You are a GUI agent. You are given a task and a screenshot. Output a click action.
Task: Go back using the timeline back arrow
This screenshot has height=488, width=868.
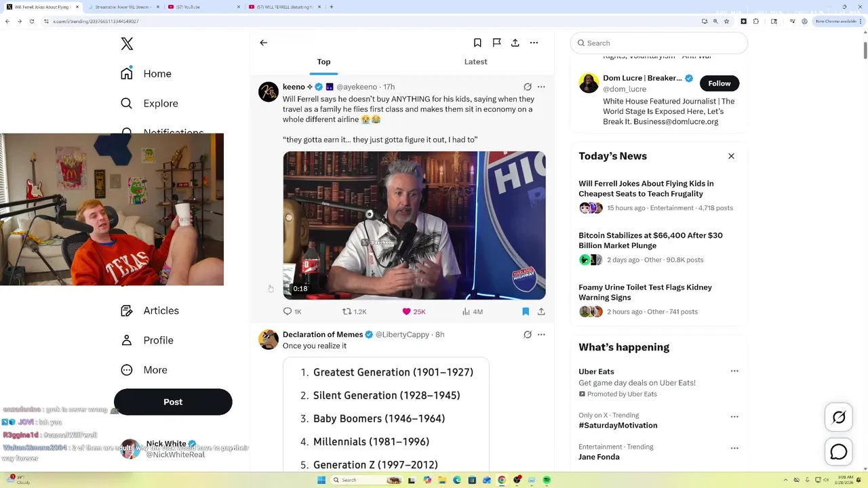[x=264, y=43]
